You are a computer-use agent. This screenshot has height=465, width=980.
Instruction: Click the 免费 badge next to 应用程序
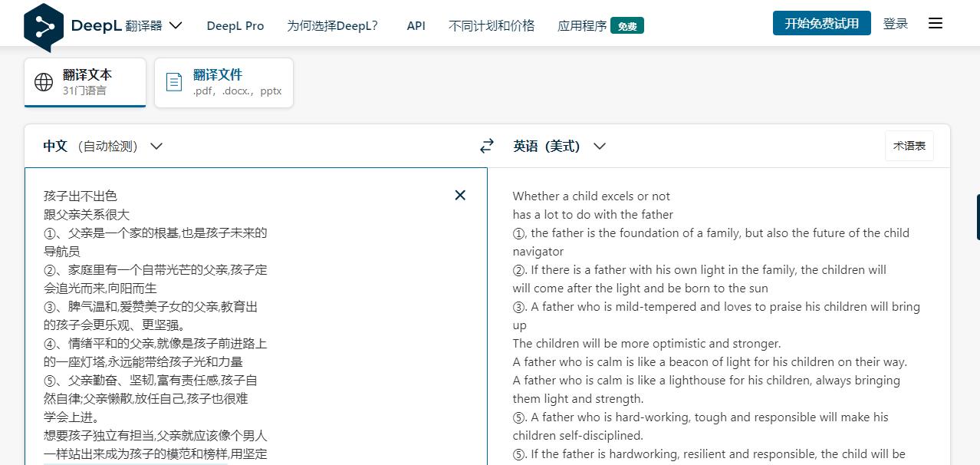(627, 25)
